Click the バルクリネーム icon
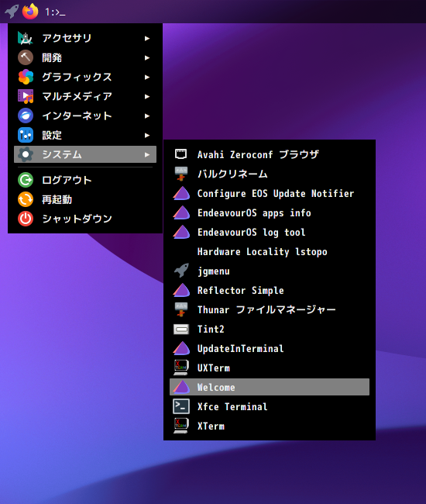Screen dimensions: 426x504 point(181,174)
